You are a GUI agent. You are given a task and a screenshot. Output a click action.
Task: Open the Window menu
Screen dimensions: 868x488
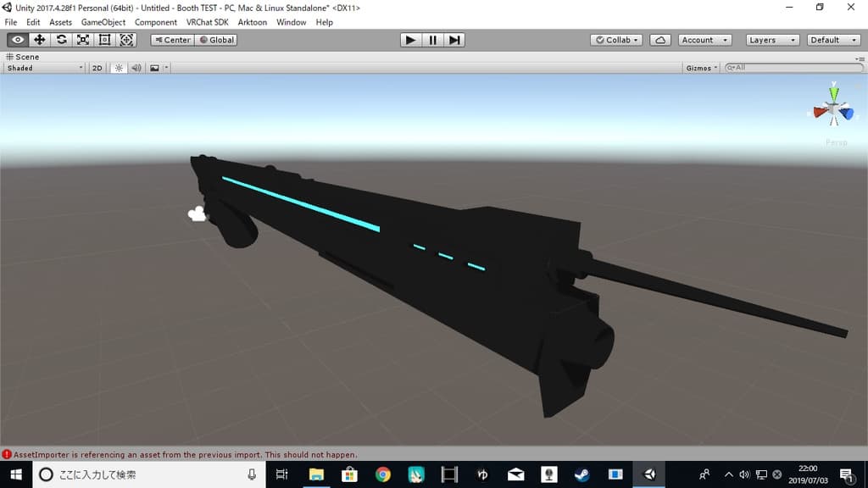[x=292, y=22]
